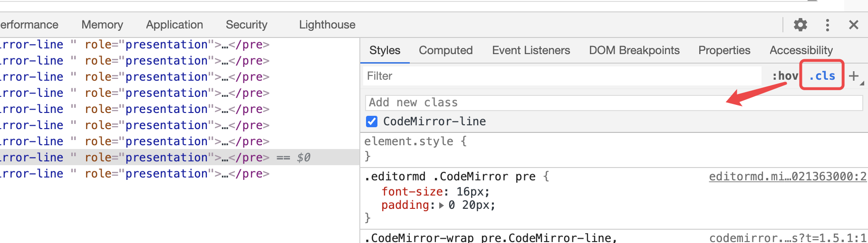The height and width of the screenshot is (243, 868).
Task: Go to the Accessibility tab
Action: [801, 50]
